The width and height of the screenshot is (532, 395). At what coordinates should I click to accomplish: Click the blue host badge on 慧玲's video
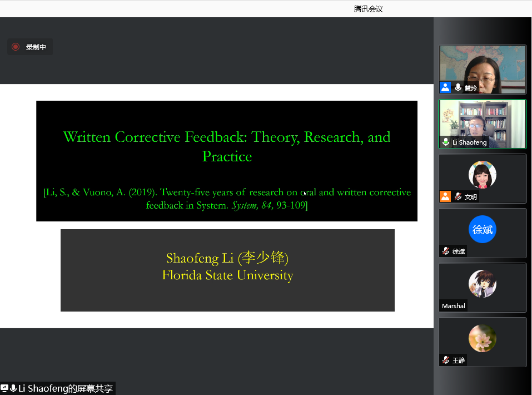[445, 88]
